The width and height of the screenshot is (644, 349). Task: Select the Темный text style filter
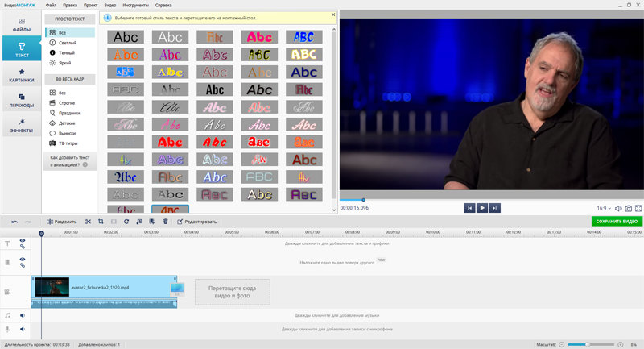[x=68, y=52]
